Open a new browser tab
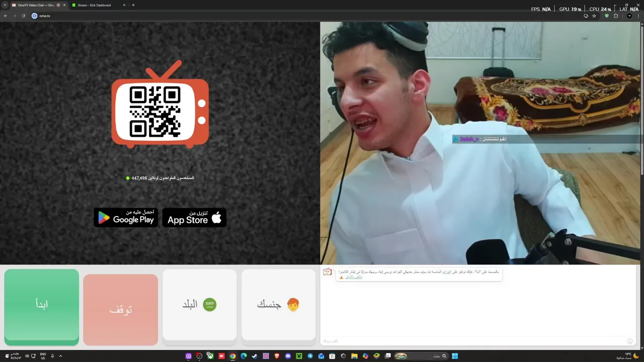This screenshot has width=644, height=362. coord(133,5)
